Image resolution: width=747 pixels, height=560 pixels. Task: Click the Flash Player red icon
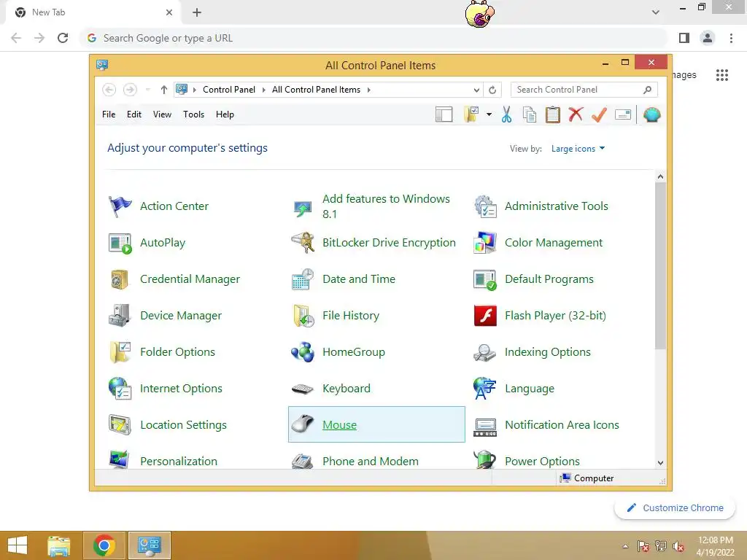[x=485, y=316]
